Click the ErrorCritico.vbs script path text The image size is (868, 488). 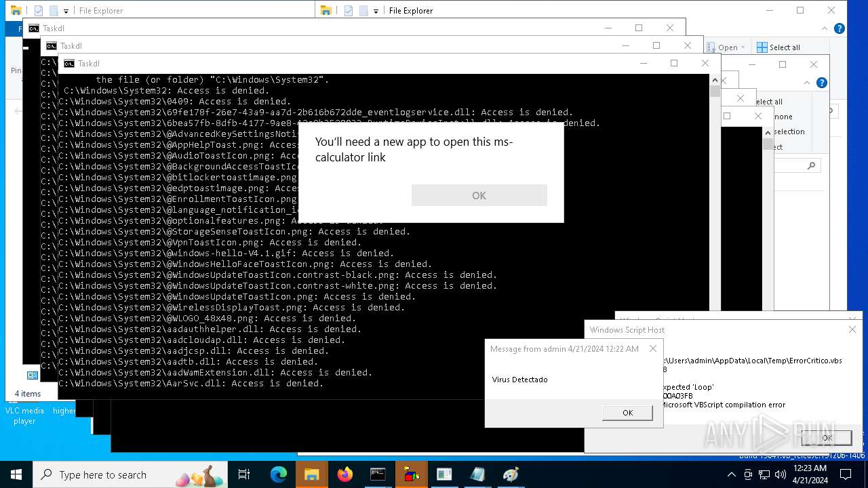(x=753, y=361)
